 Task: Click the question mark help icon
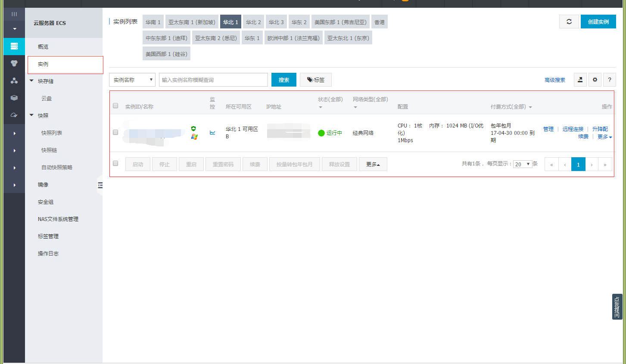(x=609, y=80)
